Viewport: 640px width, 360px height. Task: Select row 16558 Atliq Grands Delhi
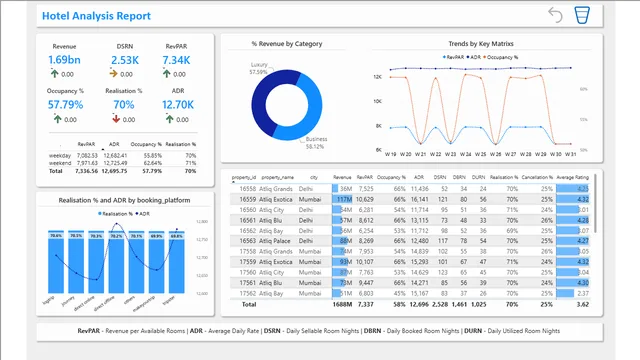click(x=411, y=189)
